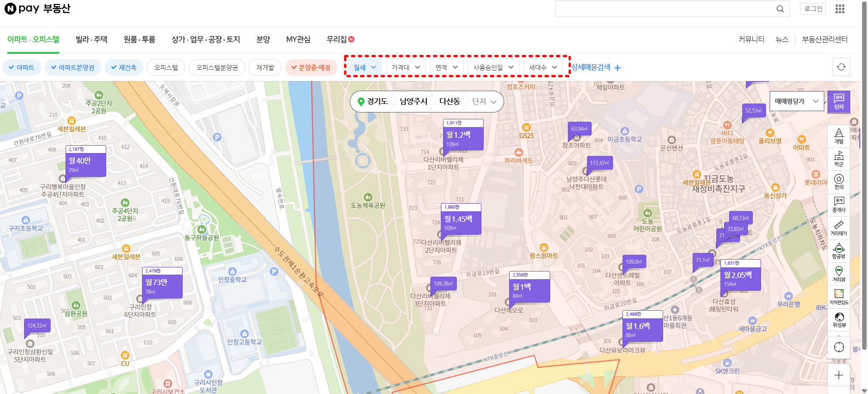The image size is (868, 394).
Task: Switch to 위성뷰 satellite view
Action: pos(839,320)
